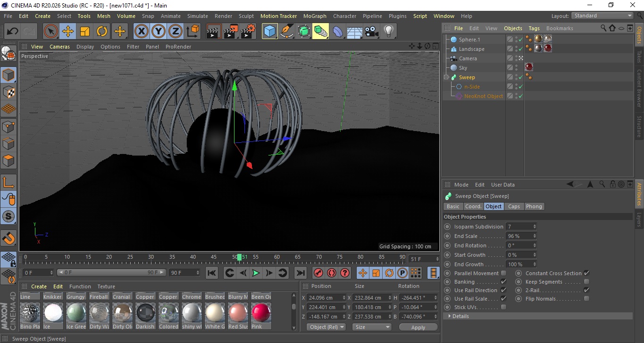Enable Parallel Movement checkbox
Viewport: 644px width, 343px height.
pos(503,273)
